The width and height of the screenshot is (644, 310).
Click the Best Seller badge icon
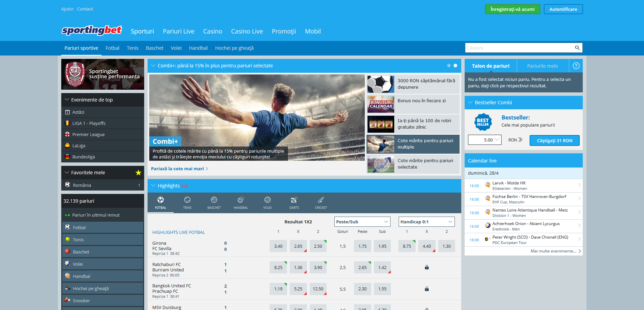483,122
